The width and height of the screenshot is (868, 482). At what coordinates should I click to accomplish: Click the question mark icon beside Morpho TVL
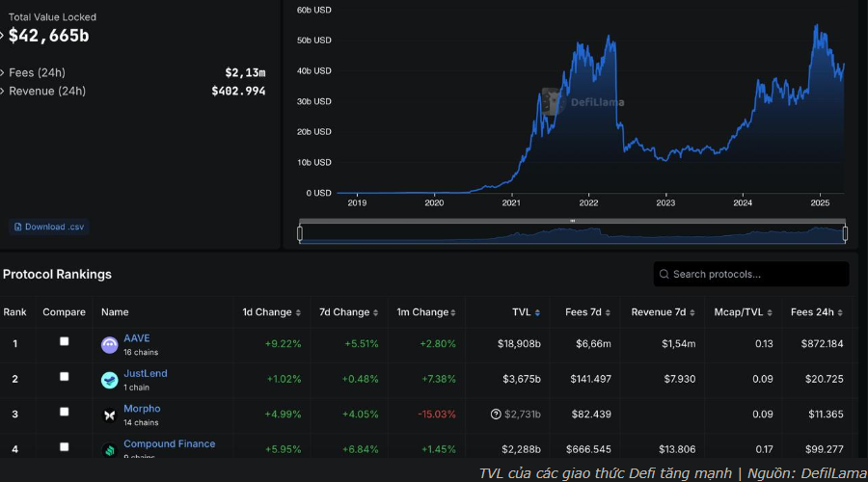(496, 414)
